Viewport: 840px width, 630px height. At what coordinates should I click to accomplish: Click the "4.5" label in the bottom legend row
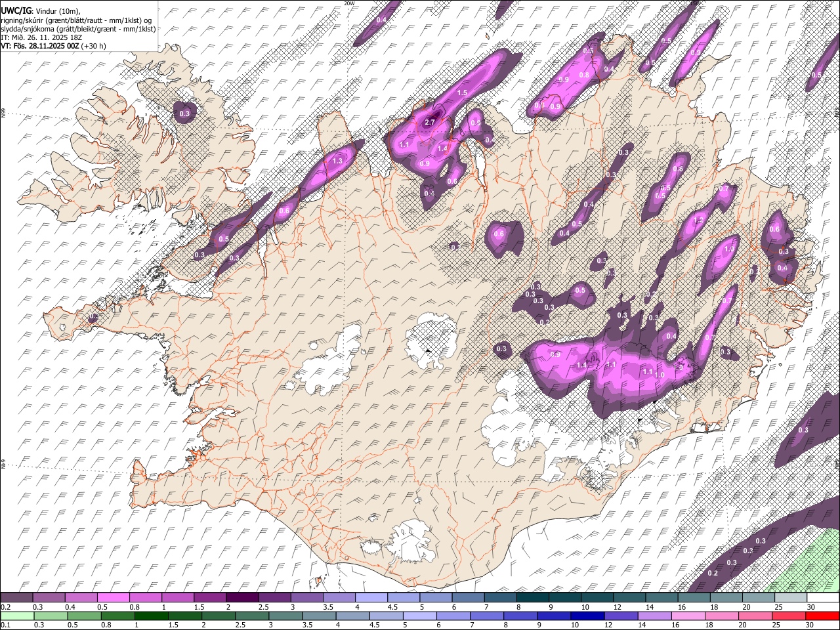click(375, 625)
